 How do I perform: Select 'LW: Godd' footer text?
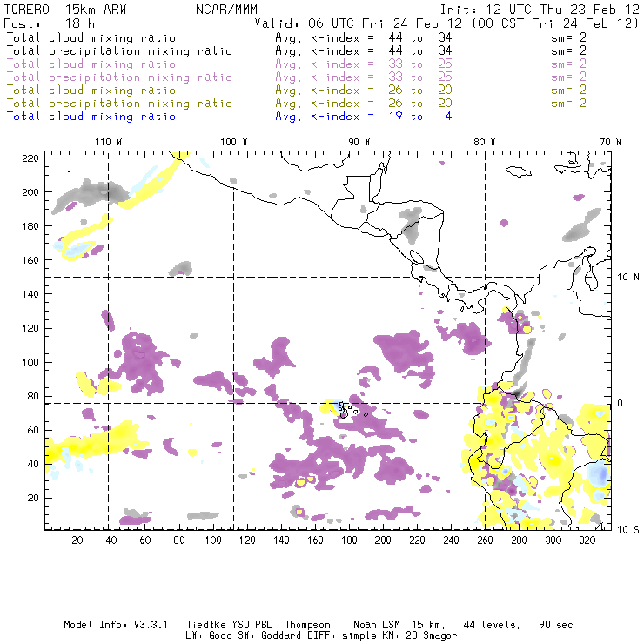click(209, 636)
